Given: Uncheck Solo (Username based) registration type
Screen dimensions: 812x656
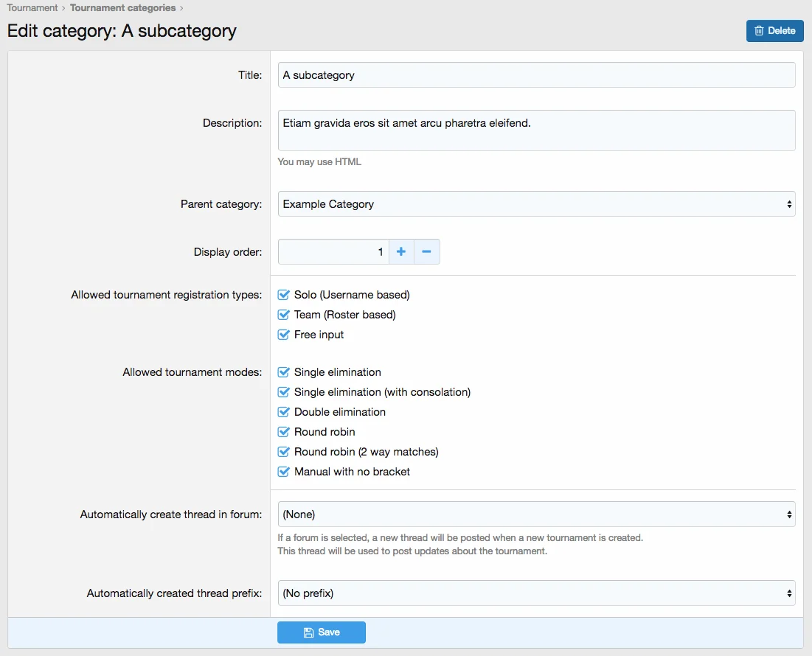Looking at the screenshot, I should point(284,295).
